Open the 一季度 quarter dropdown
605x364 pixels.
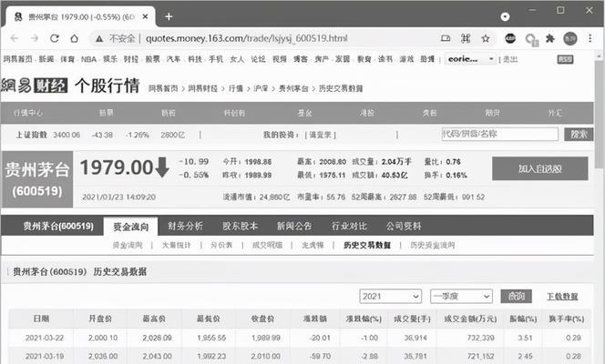pos(461,297)
